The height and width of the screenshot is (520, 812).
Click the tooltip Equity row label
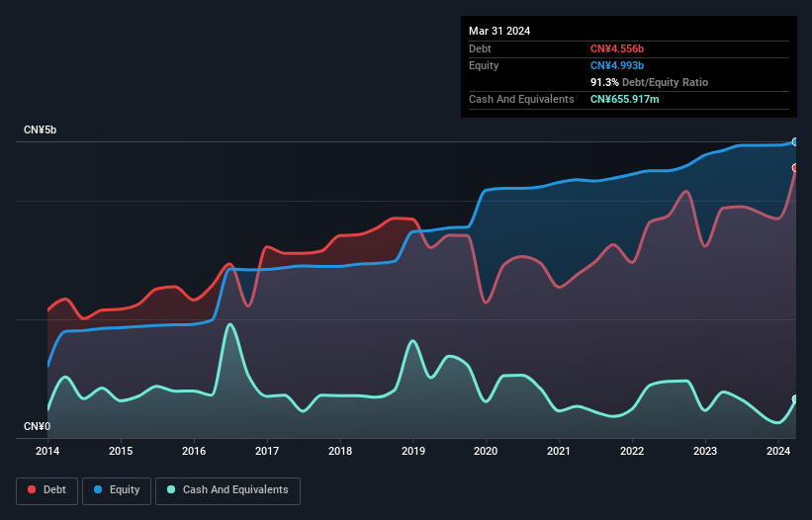point(484,65)
